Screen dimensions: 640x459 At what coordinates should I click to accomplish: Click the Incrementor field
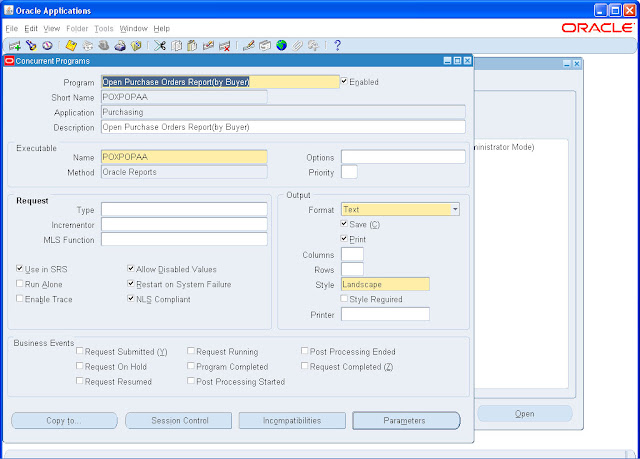(x=184, y=224)
